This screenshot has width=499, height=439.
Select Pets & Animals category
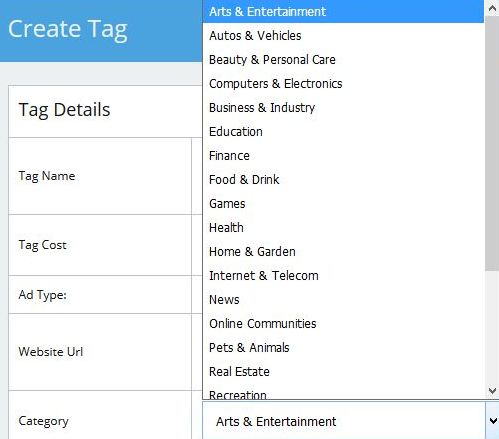pyautogui.click(x=343, y=348)
